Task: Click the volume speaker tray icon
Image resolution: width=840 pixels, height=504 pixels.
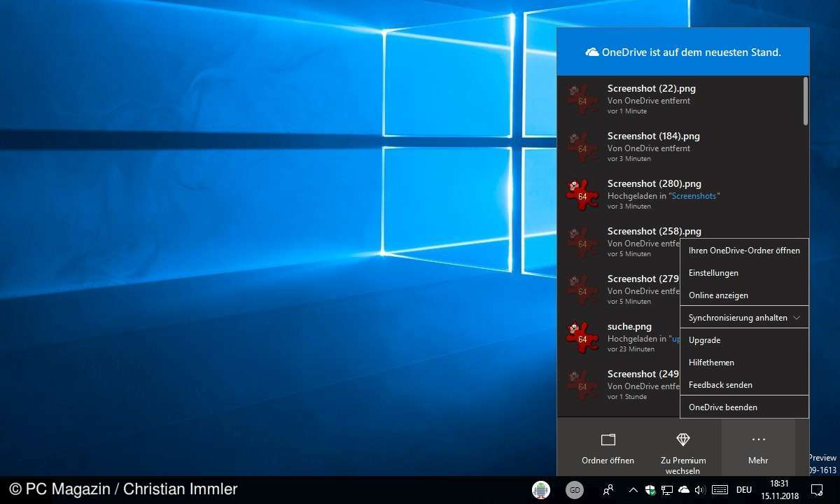Action: point(700,489)
